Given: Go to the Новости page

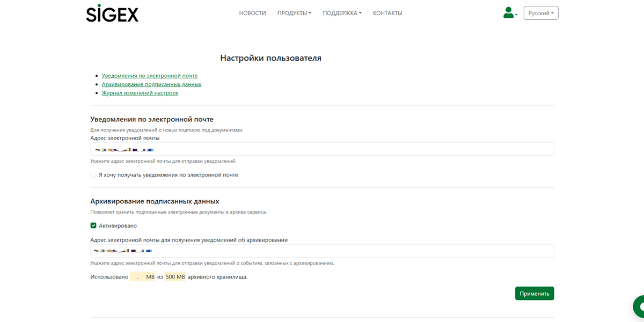Looking at the screenshot, I should (252, 13).
